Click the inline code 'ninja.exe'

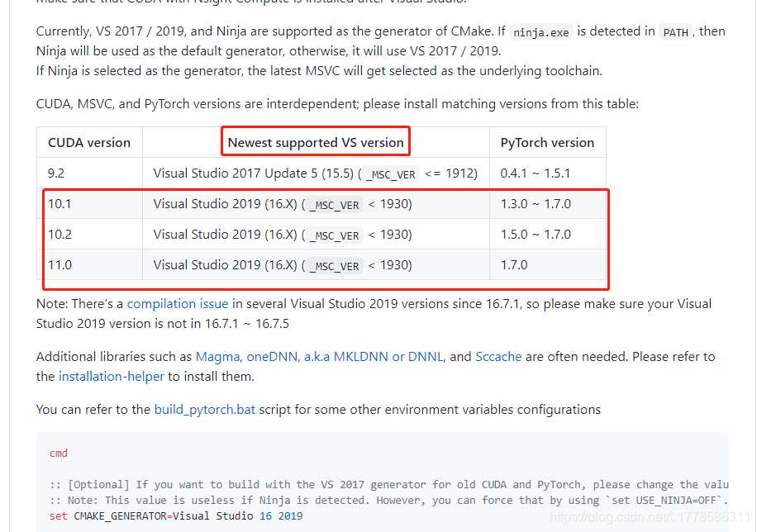click(541, 32)
